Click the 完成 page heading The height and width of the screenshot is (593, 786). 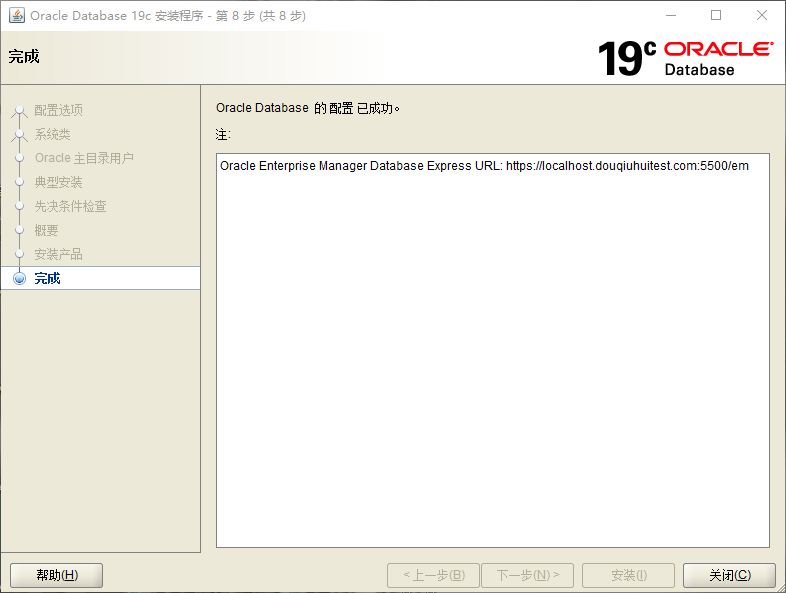24,56
